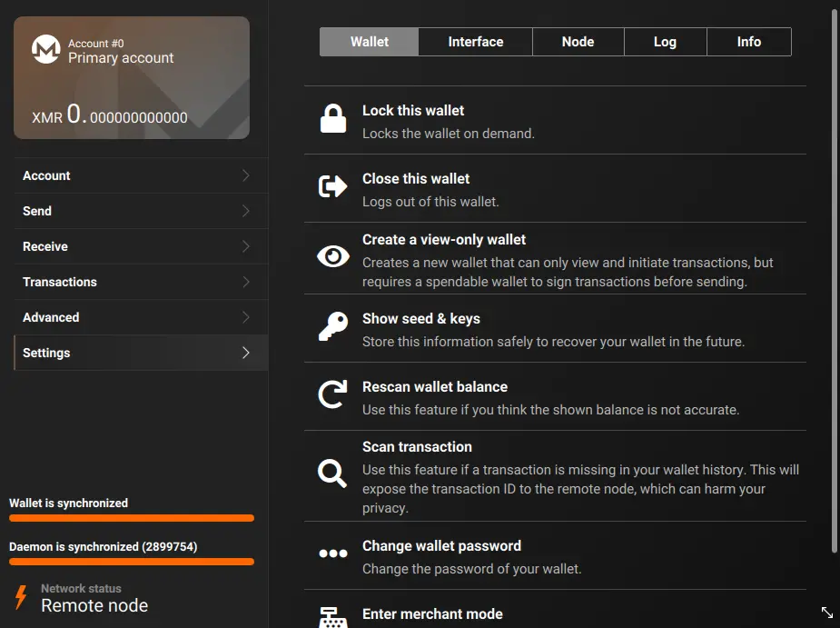Switch to the Interface tab
Screen dimensions: 840x628
tap(475, 42)
